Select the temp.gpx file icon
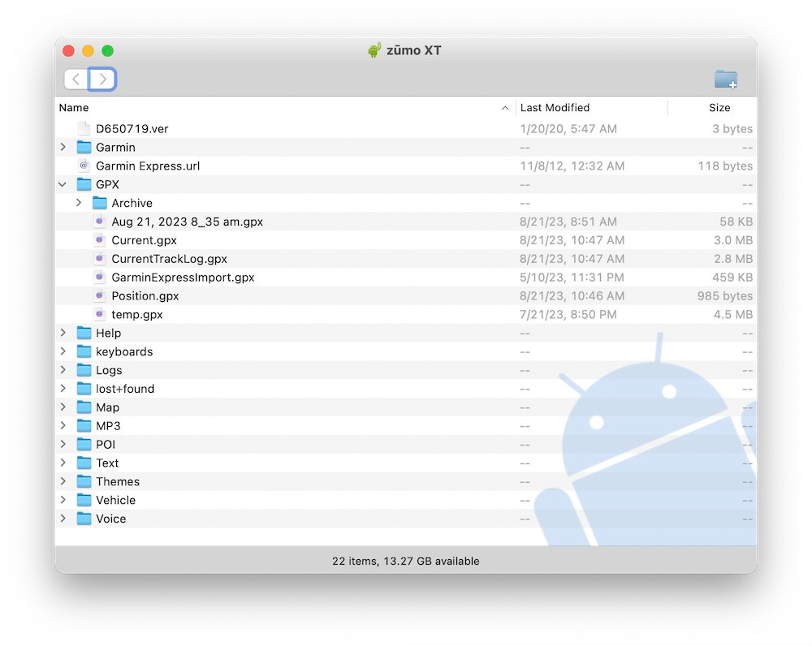The width and height of the screenshot is (812, 646). tap(99, 314)
